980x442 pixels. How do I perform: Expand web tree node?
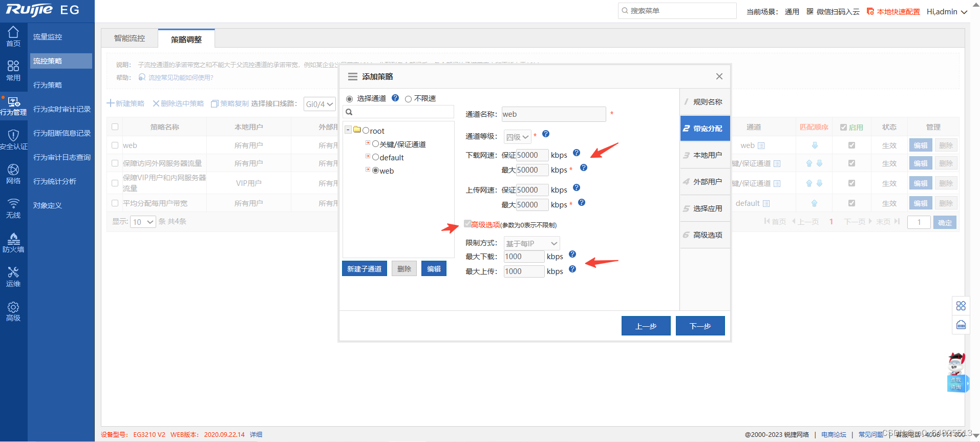368,170
